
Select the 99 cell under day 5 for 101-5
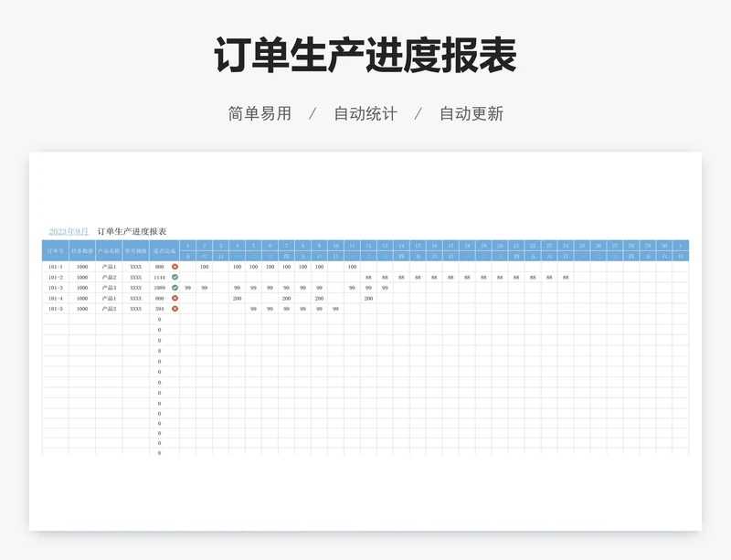(254, 309)
